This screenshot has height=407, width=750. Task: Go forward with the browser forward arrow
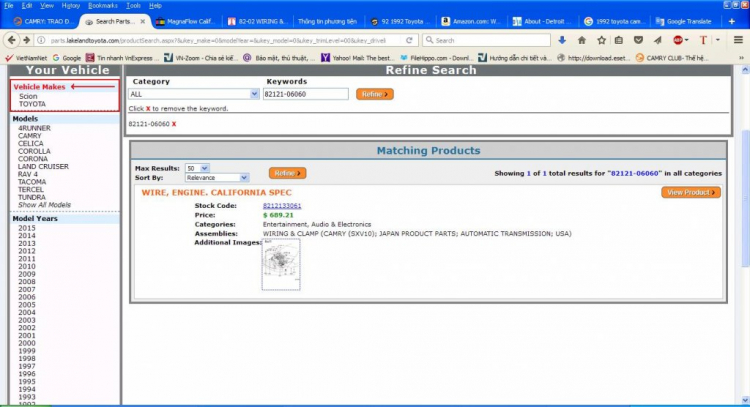click(26, 40)
